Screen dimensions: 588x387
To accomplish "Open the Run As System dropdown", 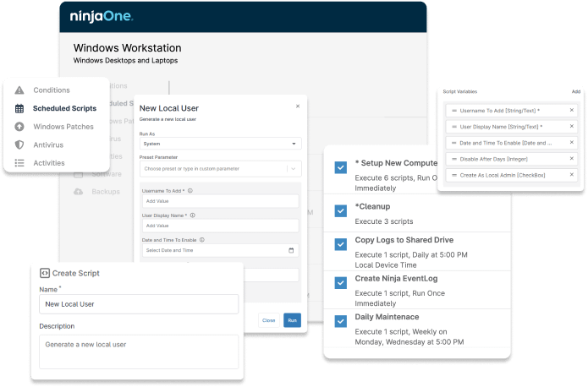I will [220, 144].
